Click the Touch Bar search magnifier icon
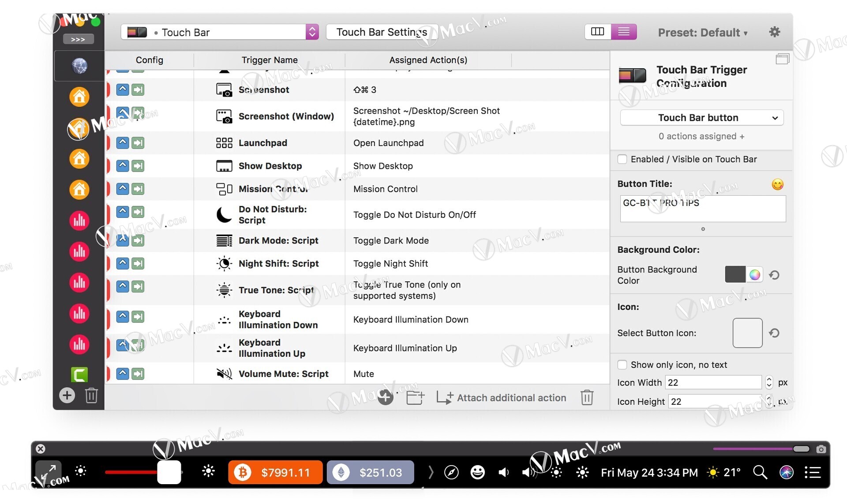This screenshot has width=847, height=504. click(x=760, y=473)
